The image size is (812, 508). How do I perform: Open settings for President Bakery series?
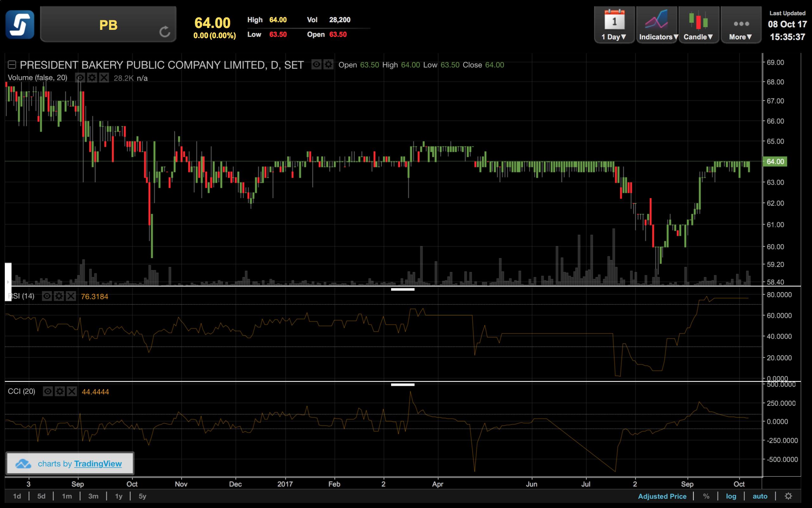coord(328,64)
